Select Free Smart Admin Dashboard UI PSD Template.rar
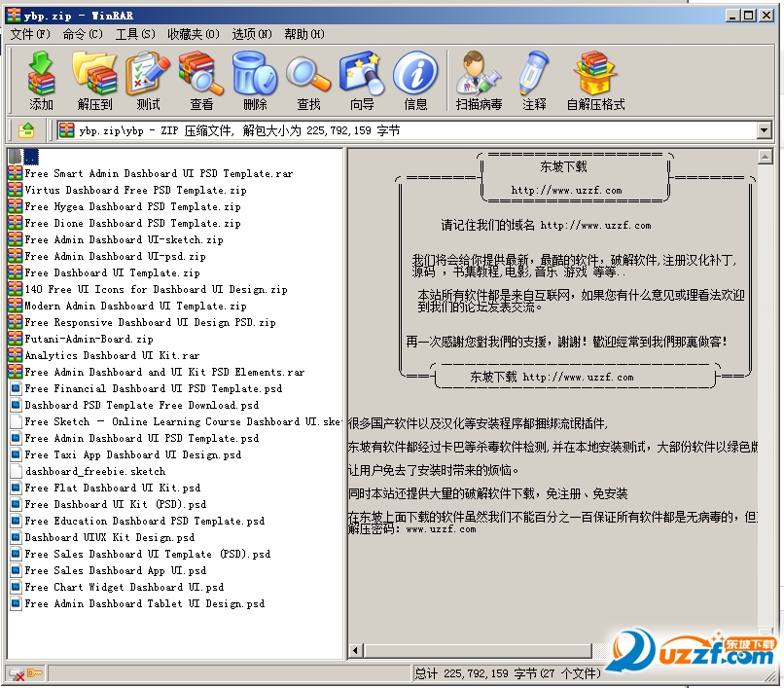This screenshot has height=688, width=784. pyautogui.click(x=159, y=173)
